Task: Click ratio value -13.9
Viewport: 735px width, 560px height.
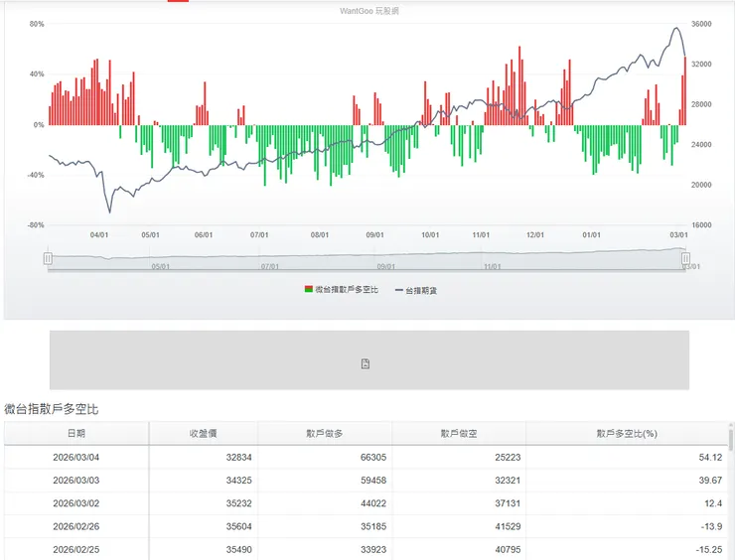Action: [x=711, y=526]
